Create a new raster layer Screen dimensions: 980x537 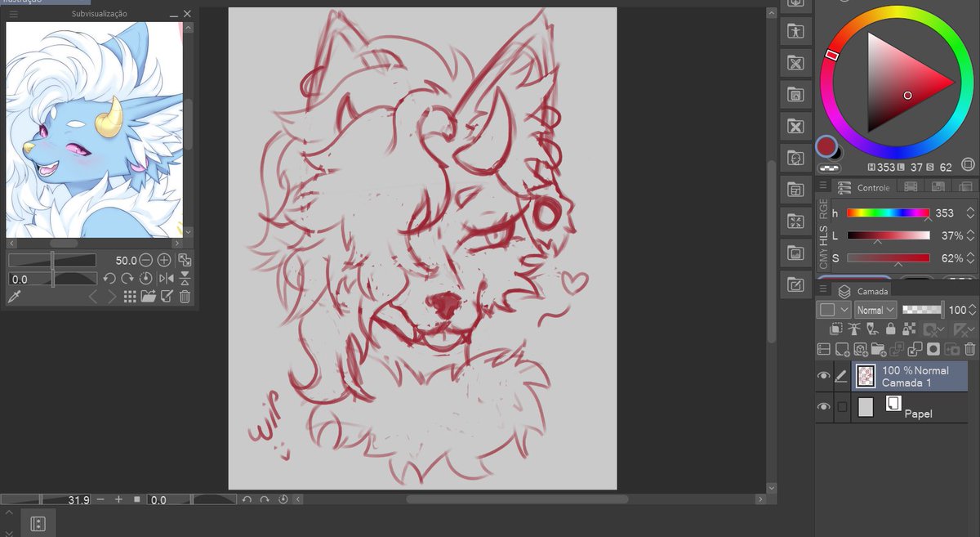coord(842,349)
